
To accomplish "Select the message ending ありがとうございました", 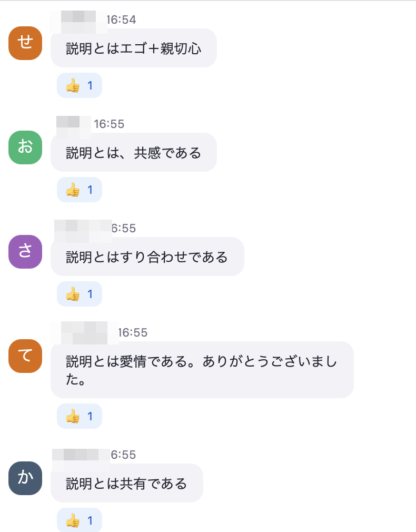I will click(x=202, y=370).
